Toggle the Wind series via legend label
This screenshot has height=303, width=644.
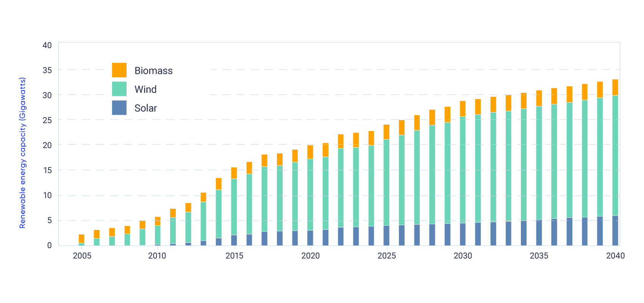pyautogui.click(x=145, y=89)
